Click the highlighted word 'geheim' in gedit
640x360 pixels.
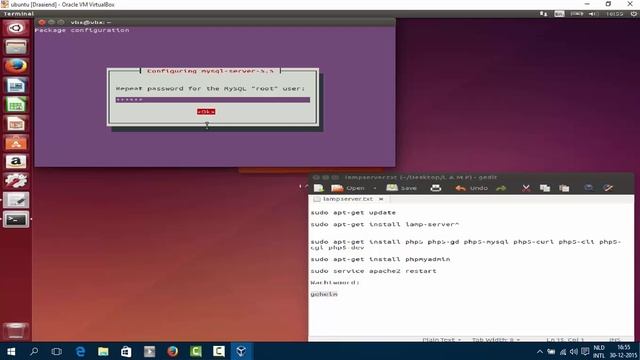(x=324, y=294)
